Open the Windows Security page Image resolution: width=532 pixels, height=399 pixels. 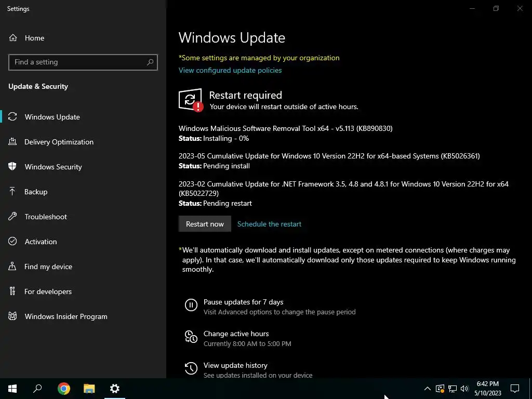click(x=54, y=167)
